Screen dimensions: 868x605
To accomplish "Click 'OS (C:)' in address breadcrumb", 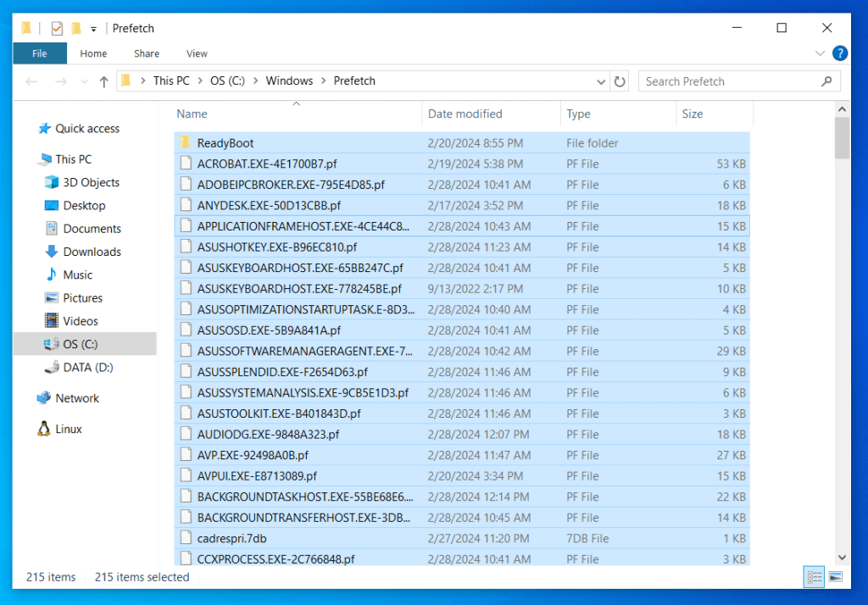I will (x=227, y=80).
